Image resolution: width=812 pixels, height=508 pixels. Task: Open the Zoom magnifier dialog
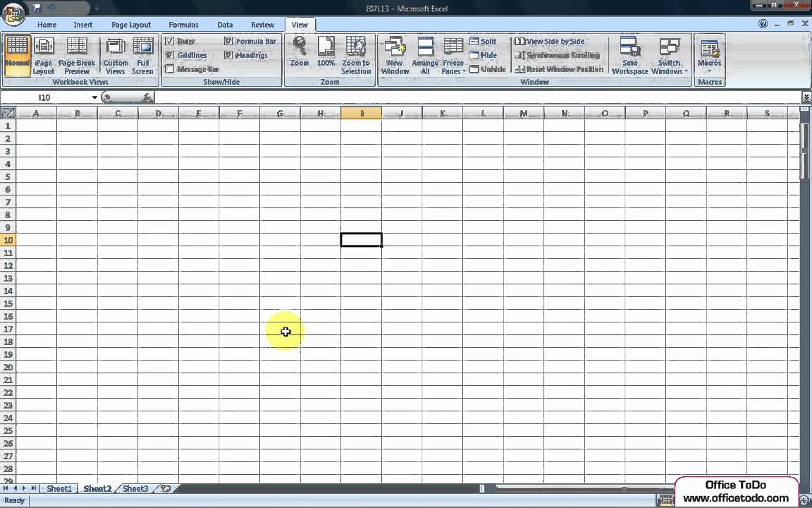pyautogui.click(x=300, y=52)
